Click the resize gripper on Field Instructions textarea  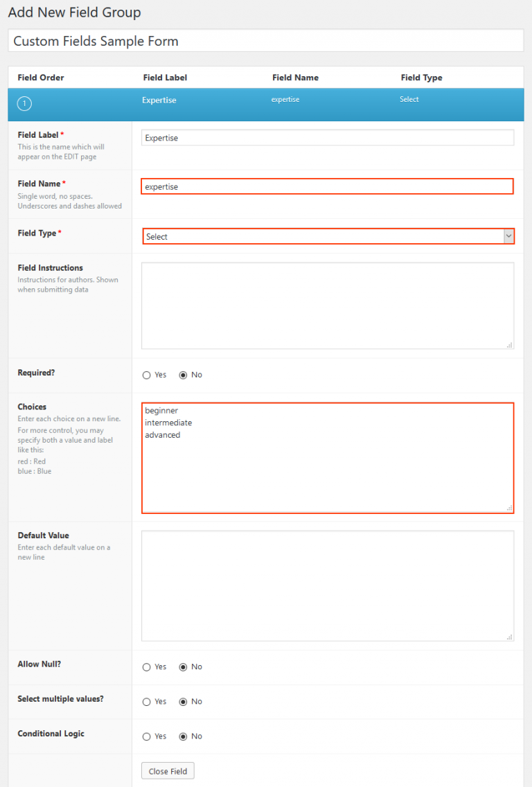click(509, 344)
